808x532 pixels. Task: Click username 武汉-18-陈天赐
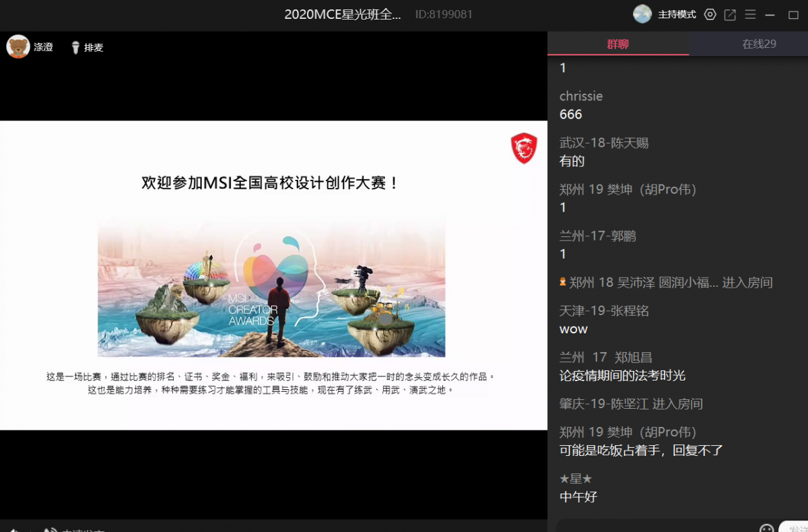tap(604, 143)
